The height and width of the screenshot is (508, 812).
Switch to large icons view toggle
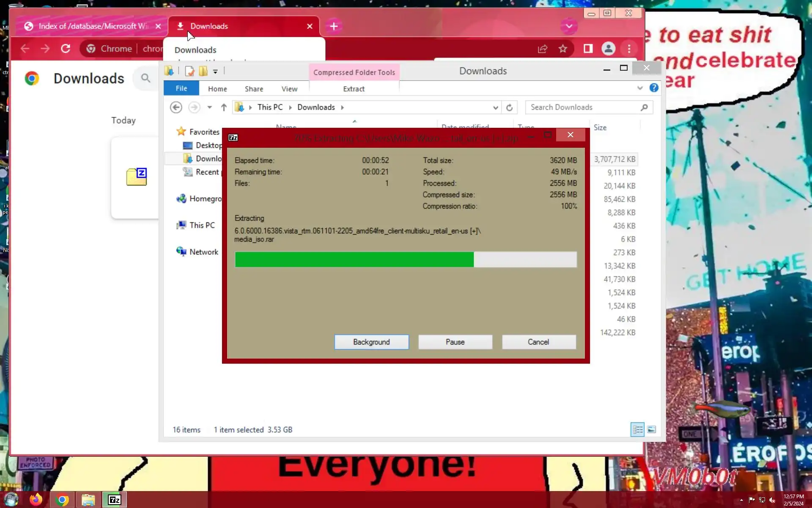[651, 430]
